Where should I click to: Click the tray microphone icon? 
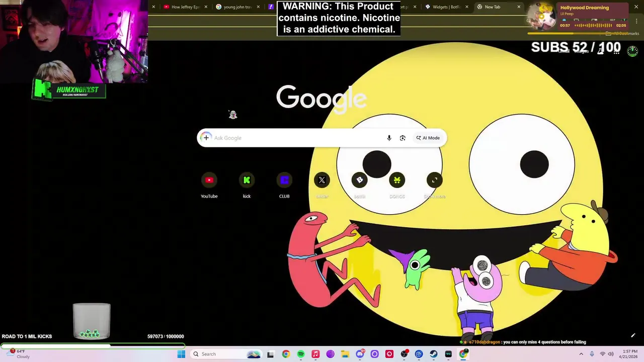coord(592,354)
